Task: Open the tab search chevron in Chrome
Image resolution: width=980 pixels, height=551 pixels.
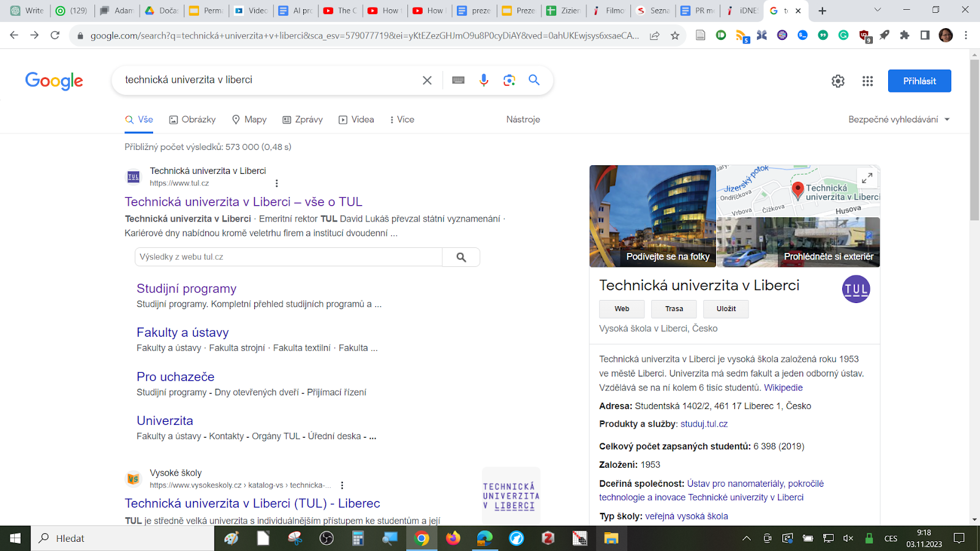Action: coord(877,10)
